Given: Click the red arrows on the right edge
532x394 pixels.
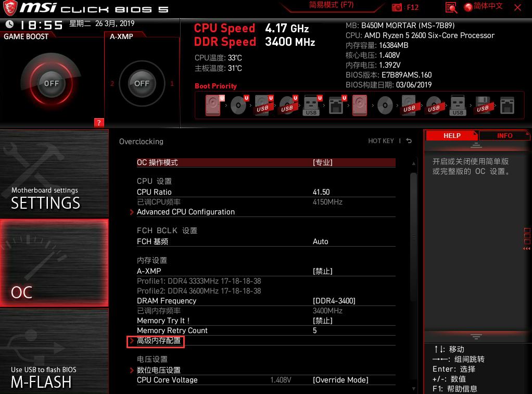Looking at the screenshot, I should (x=527, y=249).
